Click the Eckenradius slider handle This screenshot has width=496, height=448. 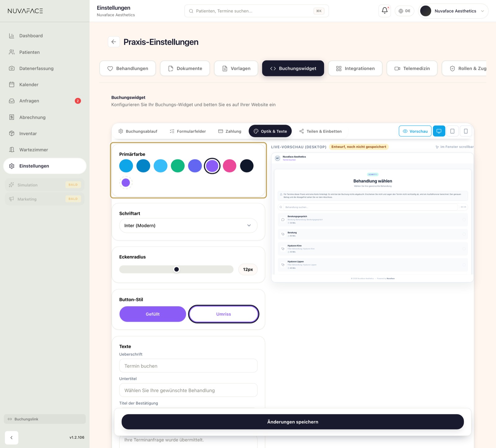coord(176,269)
